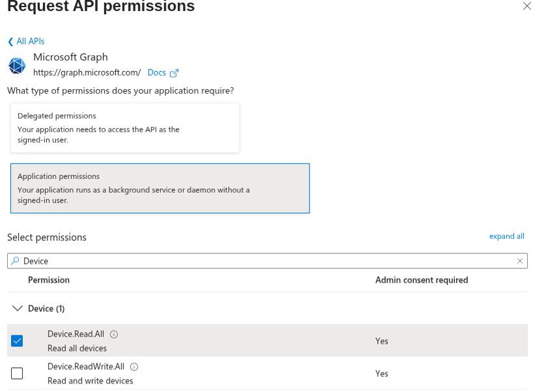Click expand all permissions
Image resolution: width=533 pixels, height=392 pixels.
[x=506, y=236]
